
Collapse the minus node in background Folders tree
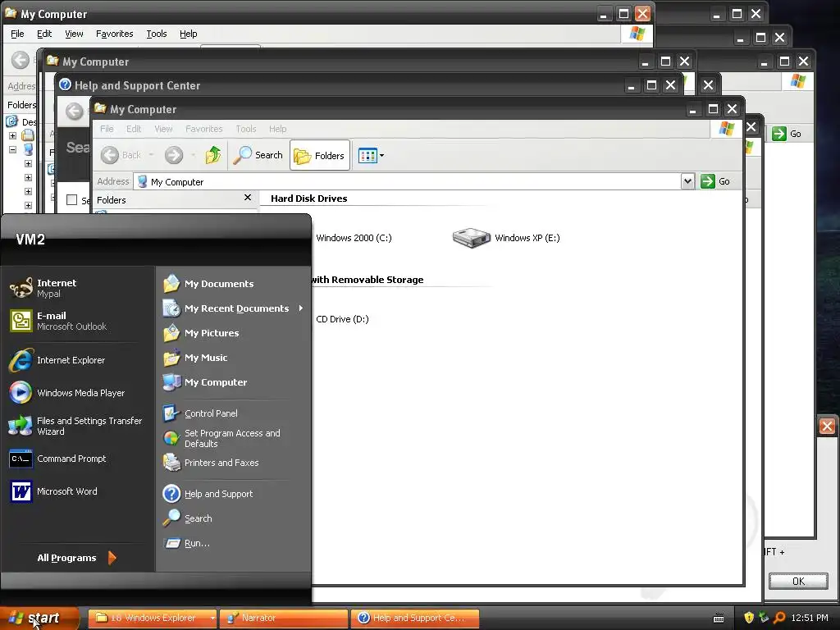[12, 149]
